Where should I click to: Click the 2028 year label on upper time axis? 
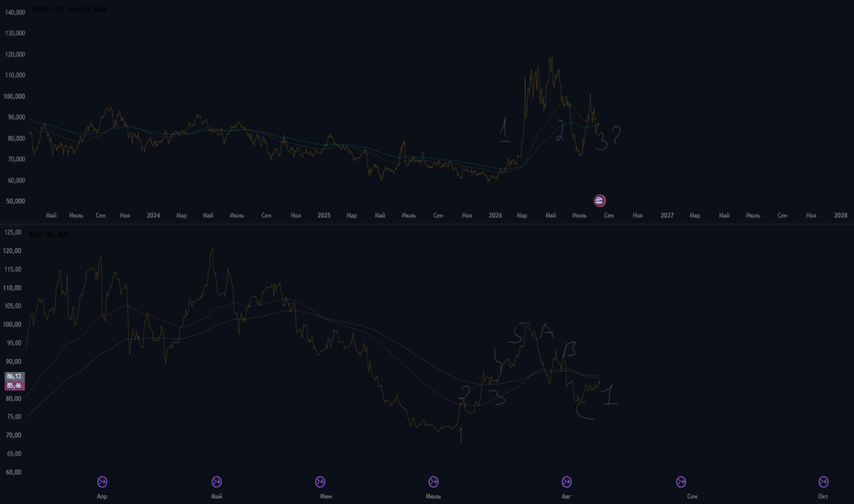[840, 215]
